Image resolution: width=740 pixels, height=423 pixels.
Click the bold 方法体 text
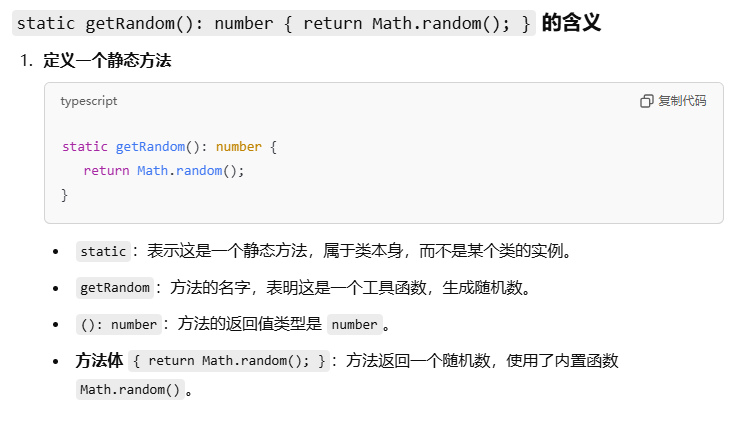(99, 361)
